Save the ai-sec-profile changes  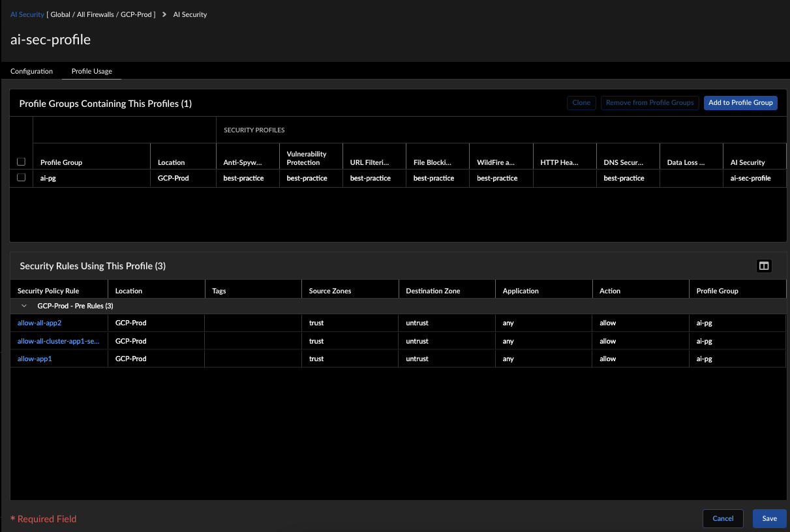click(x=769, y=518)
